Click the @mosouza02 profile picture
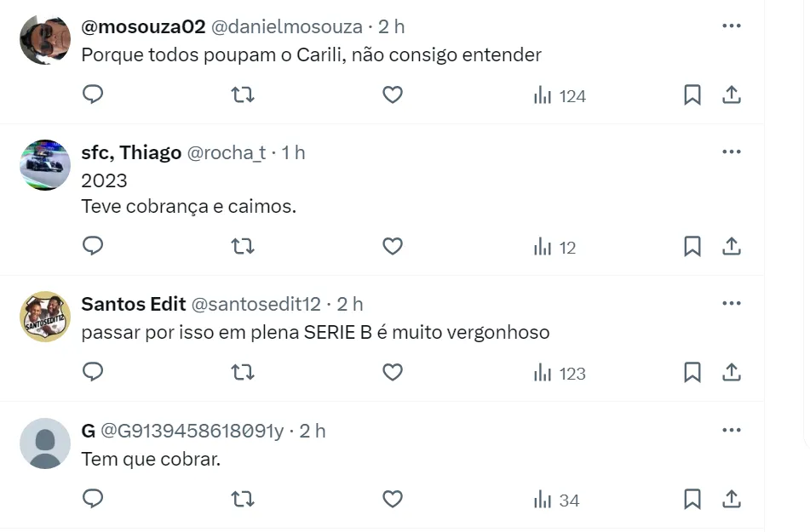 tap(45, 39)
